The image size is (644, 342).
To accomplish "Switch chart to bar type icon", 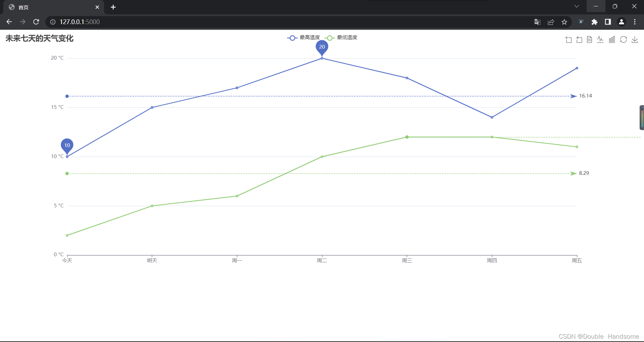I will 612,40.
